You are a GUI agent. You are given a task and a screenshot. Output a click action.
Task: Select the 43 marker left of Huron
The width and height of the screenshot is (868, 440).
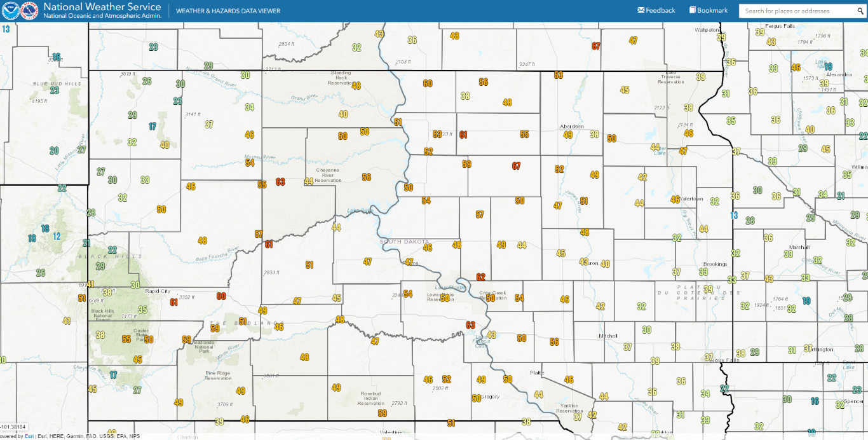[584, 262]
